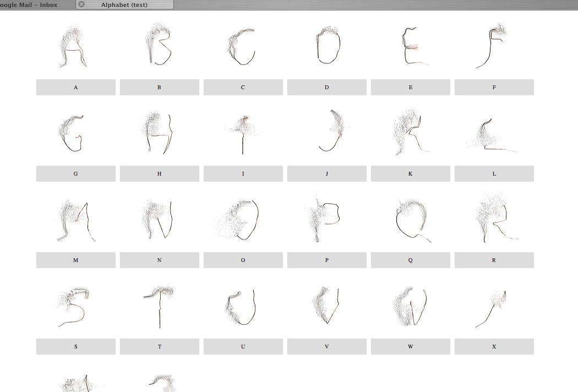Open the handwritten letter C image

[242, 46]
